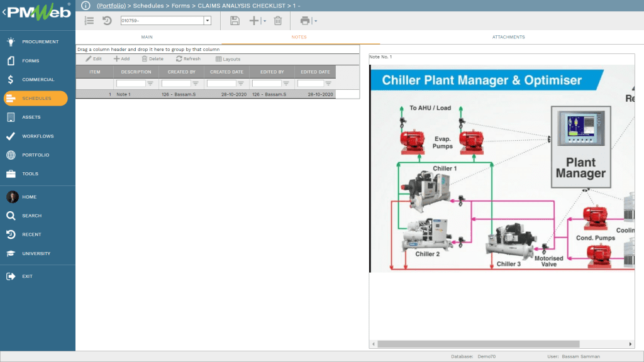
Task: Click the Edited Date filter input field
Action: pos(311,84)
